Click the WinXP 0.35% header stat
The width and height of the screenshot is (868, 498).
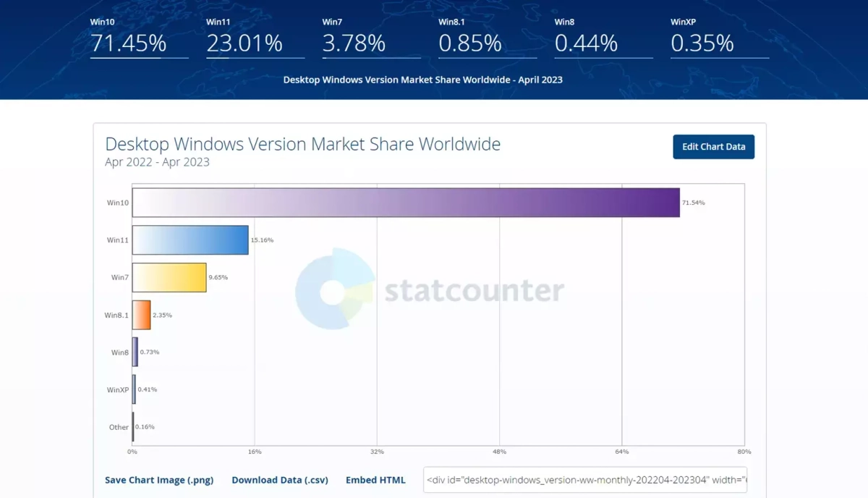pos(702,43)
